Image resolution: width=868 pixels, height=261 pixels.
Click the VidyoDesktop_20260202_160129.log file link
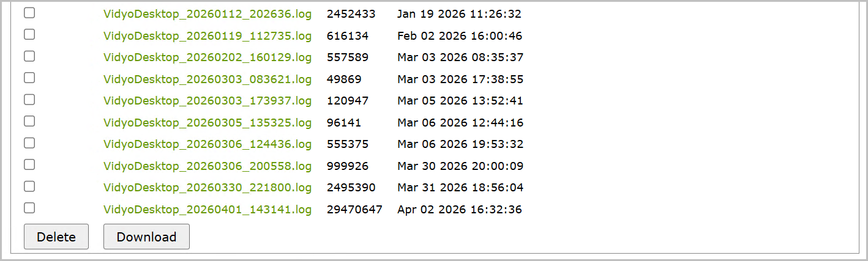pyautogui.click(x=208, y=57)
